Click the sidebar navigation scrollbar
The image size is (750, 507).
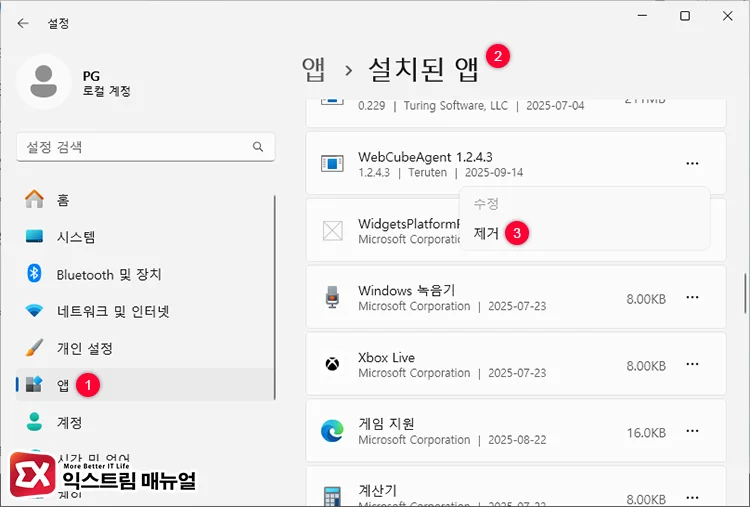[275, 297]
